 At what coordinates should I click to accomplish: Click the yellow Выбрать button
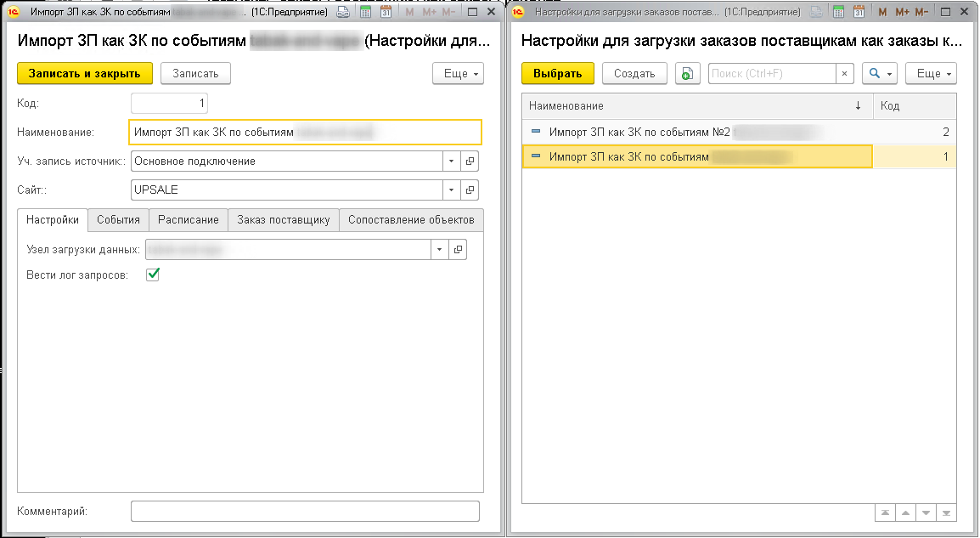point(557,74)
